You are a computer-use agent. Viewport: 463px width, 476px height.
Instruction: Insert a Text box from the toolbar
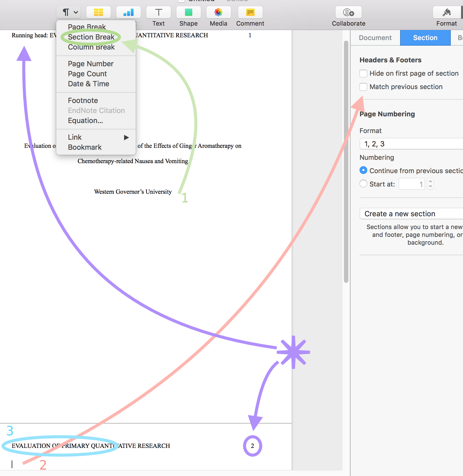(159, 12)
